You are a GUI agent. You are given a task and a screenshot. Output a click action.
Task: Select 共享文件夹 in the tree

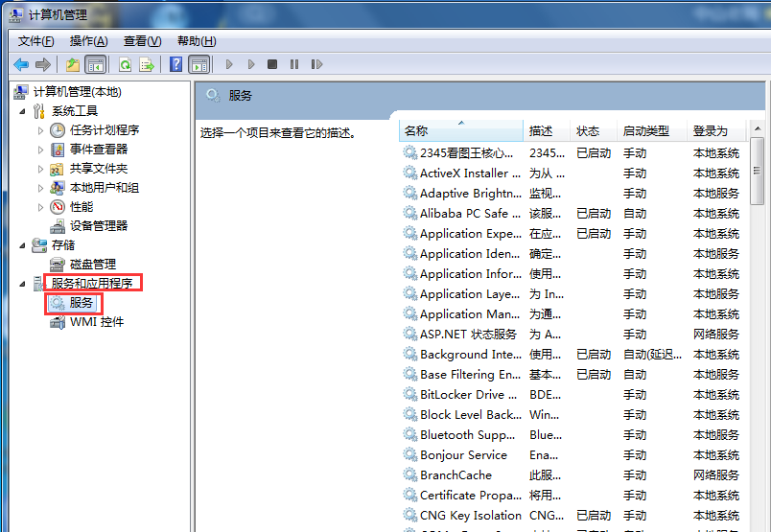tap(99, 169)
